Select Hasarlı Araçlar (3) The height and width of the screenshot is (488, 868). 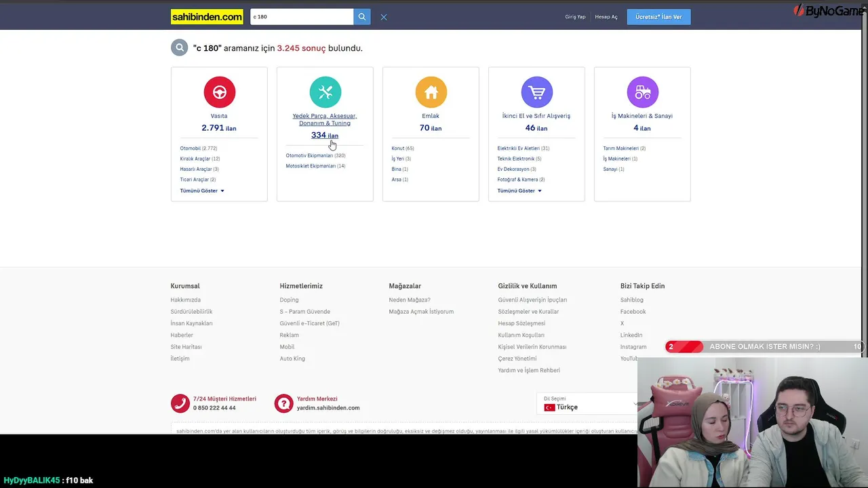tap(199, 169)
